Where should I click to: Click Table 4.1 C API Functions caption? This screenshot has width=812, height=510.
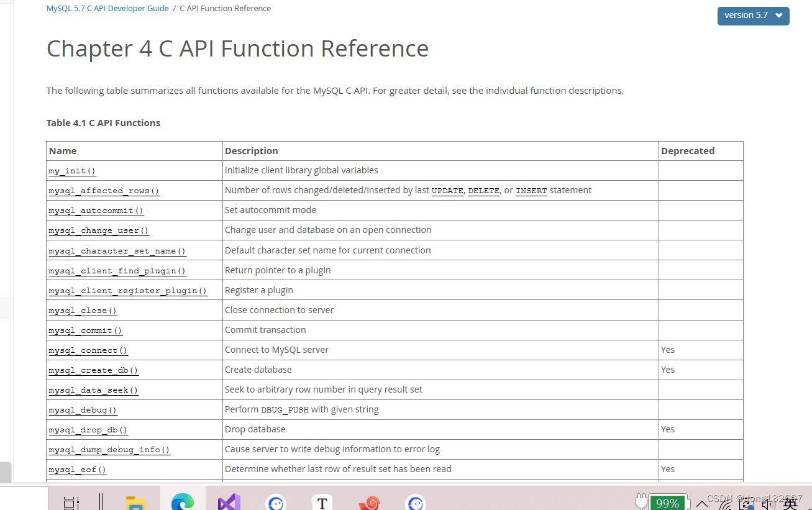[103, 123]
